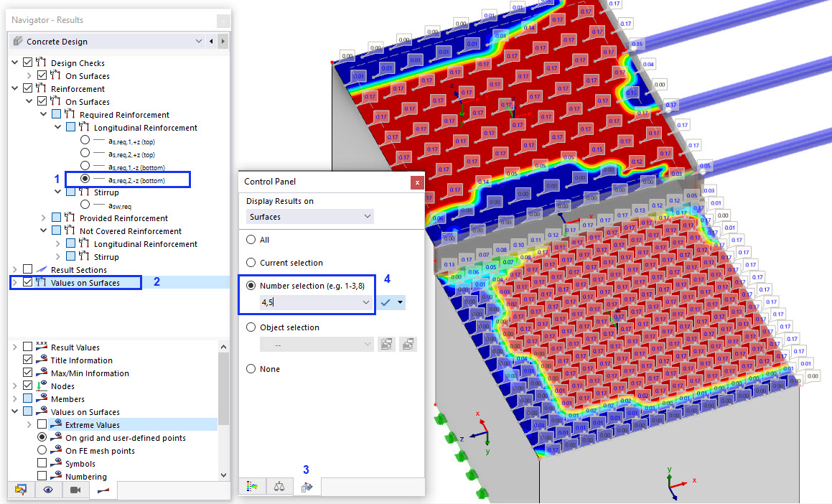Open the Views navigator camera icon
Viewport: 832px width, 504px height.
click(x=74, y=489)
